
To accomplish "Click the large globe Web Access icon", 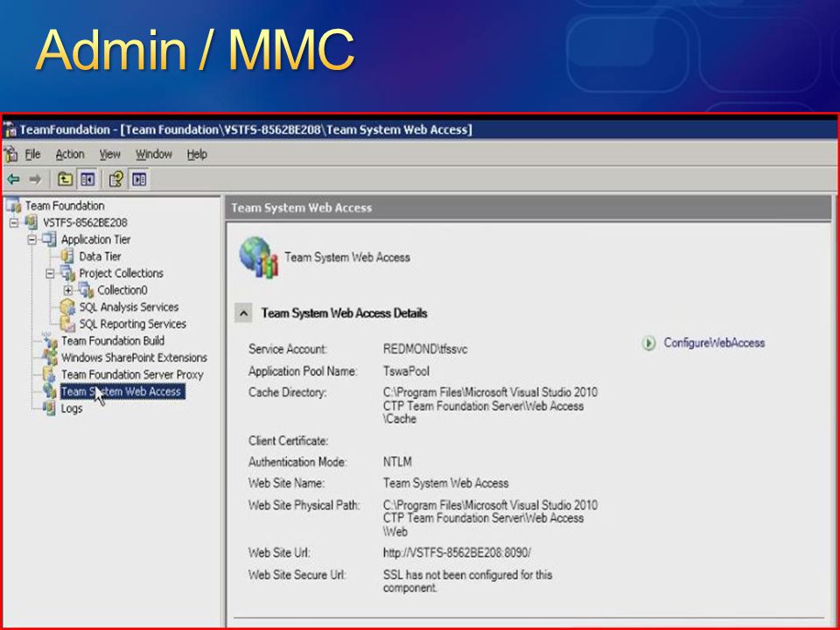I will click(x=259, y=257).
